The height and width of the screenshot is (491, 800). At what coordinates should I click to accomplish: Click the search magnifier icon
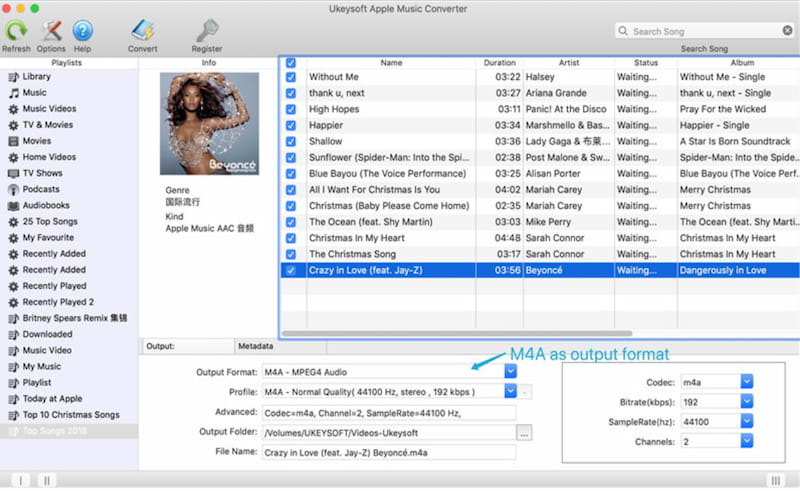623,31
